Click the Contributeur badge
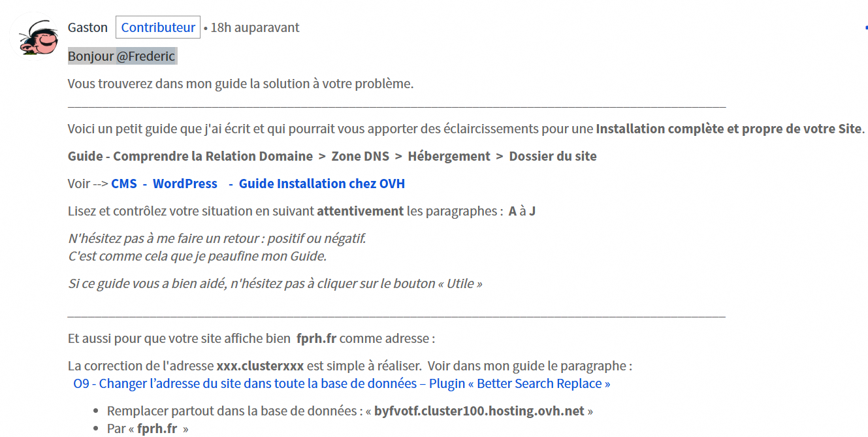This screenshot has height=437, width=868. [158, 27]
